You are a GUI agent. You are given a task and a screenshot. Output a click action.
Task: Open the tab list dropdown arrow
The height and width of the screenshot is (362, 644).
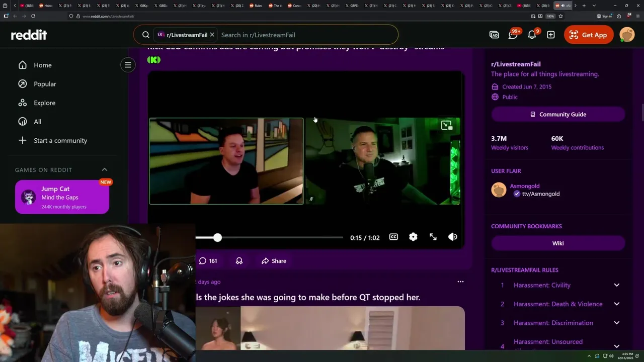click(x=594, y=6)
